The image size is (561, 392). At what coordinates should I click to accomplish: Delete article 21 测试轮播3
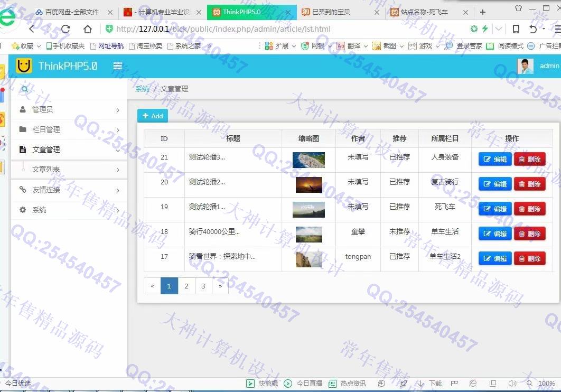530,159
